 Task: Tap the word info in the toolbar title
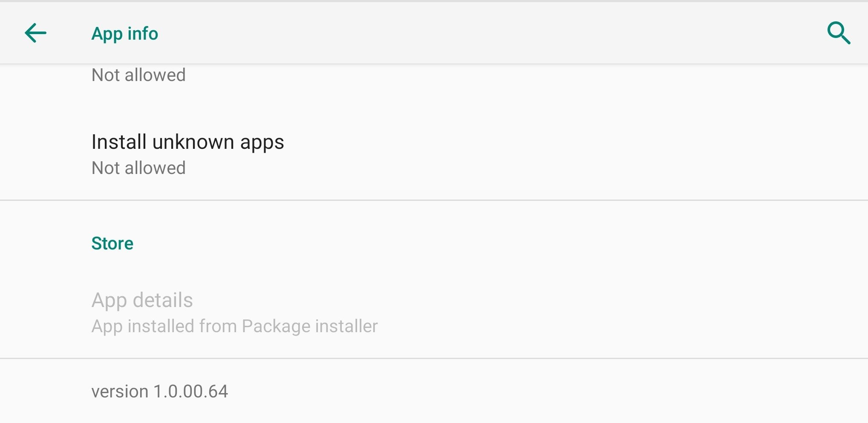click(x=143, y=33)
